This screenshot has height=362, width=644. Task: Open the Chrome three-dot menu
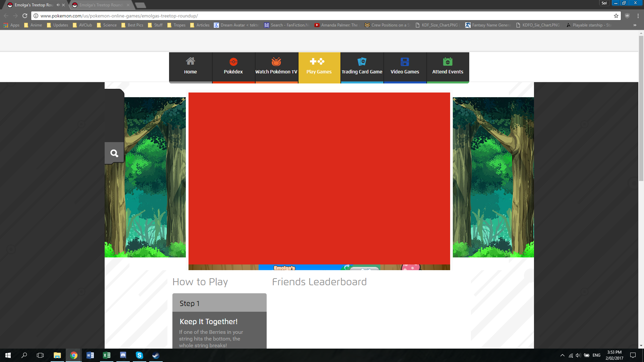coord(638,16)
